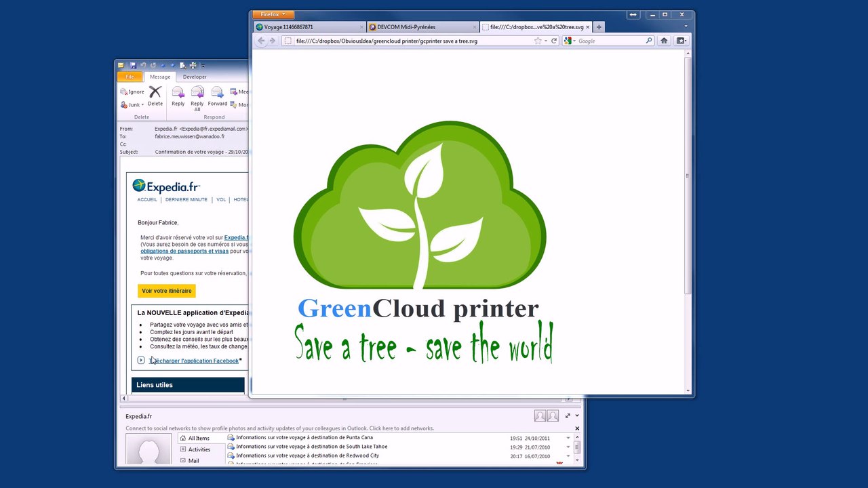Viewport: 868px width, 488px height.
Task: Open obligations de passeports et visas link
Action: (184, 251)
